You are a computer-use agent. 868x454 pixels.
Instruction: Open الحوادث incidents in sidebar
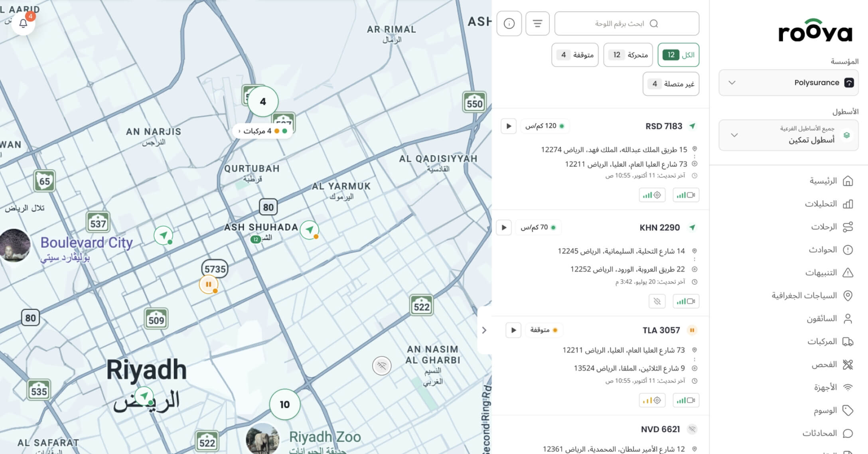coord(831,250)
